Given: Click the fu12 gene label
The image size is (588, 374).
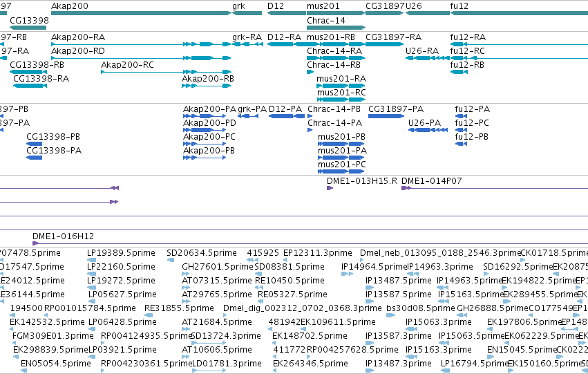Looking at the screenshot, I should coord(459,6).
